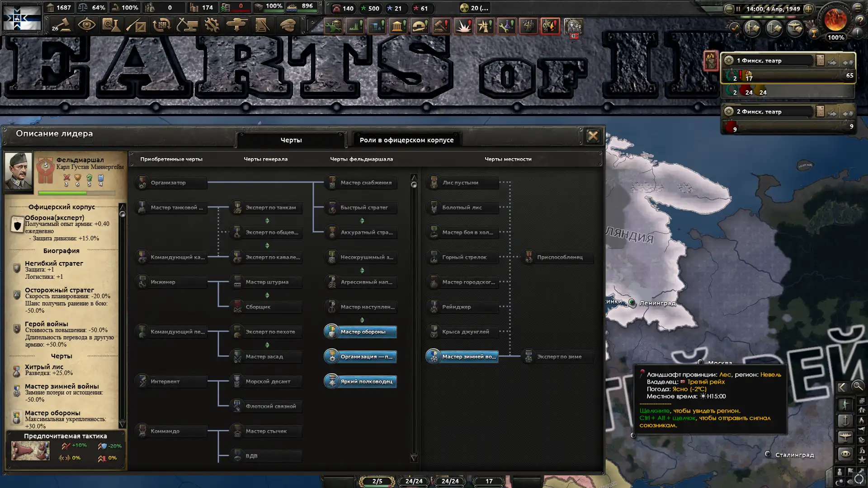This screenshot has height=488, width=868.
Task: Toggle game pause next to the date
Action: coord(738,9)
